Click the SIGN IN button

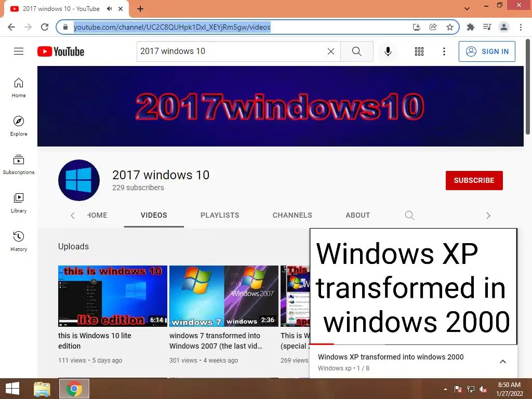[487, 51]
